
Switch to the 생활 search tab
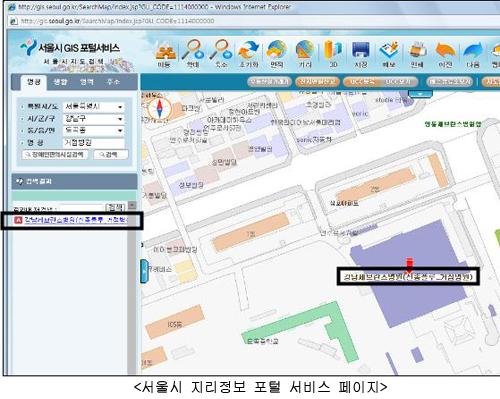coord(60,82)
